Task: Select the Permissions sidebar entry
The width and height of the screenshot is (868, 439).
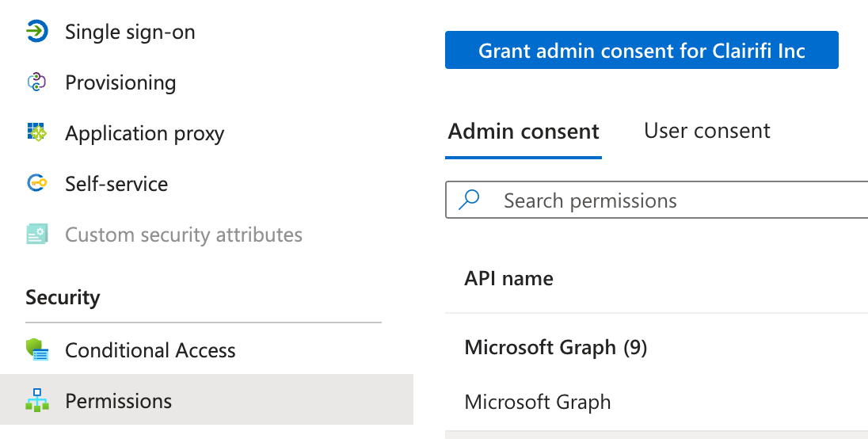Action: click(x=119, y=401)
